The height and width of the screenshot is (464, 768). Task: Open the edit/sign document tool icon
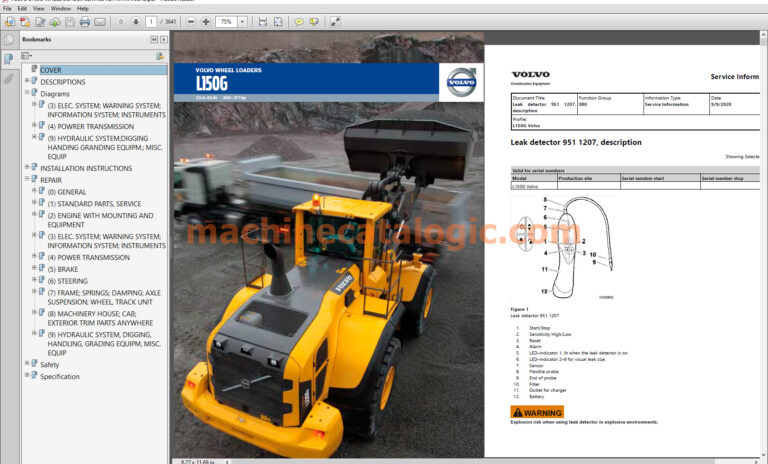point(40,22)
